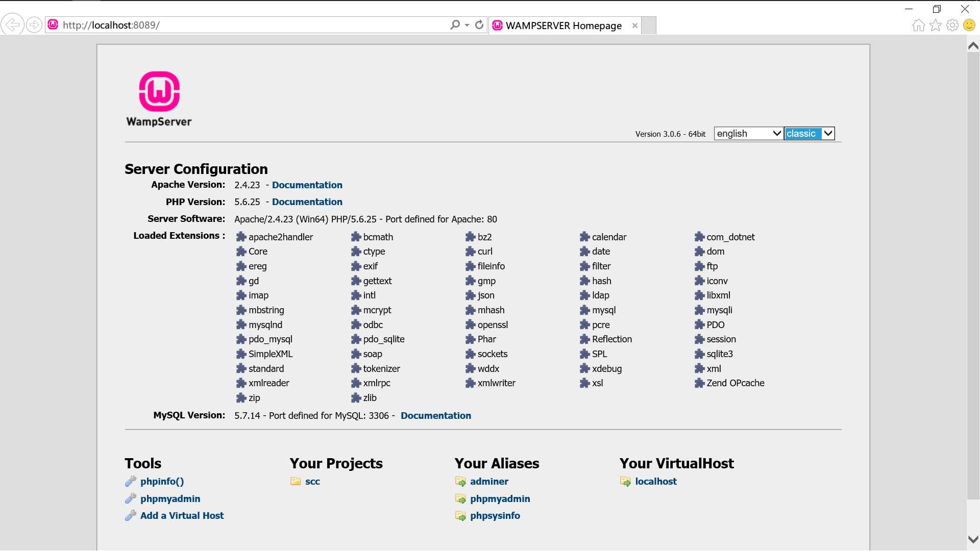Open the adminer alias link
Screen dimensions: 980x551
489,481
